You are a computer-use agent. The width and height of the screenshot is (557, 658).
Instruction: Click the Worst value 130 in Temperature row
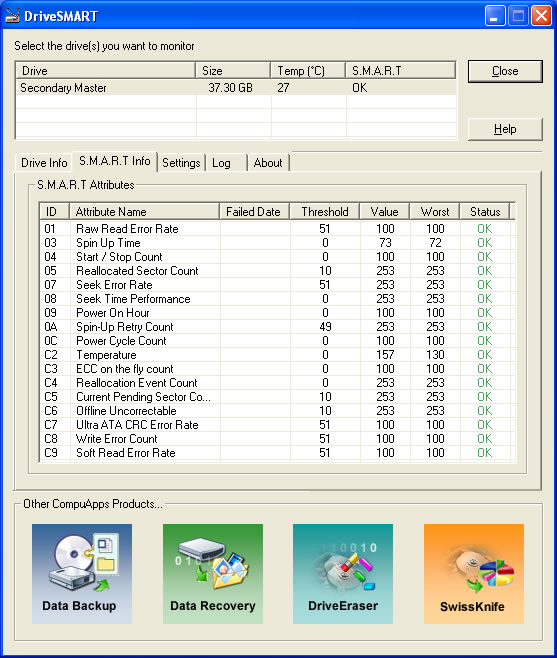(x=435, y=355)
